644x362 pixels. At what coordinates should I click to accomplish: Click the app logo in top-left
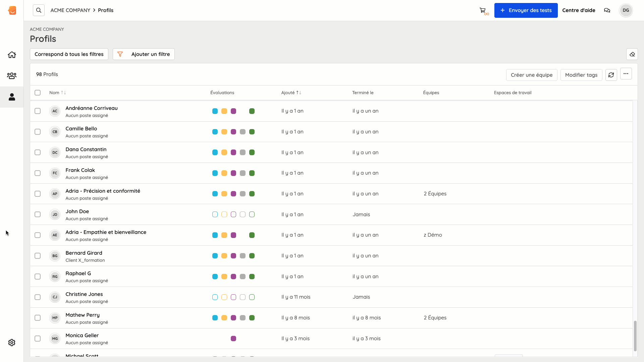click(12, 10)
